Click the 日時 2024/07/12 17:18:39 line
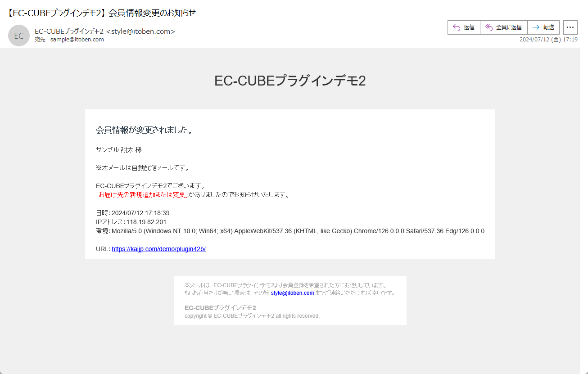This screenshot has height=374, width=588. pos(133,213)
